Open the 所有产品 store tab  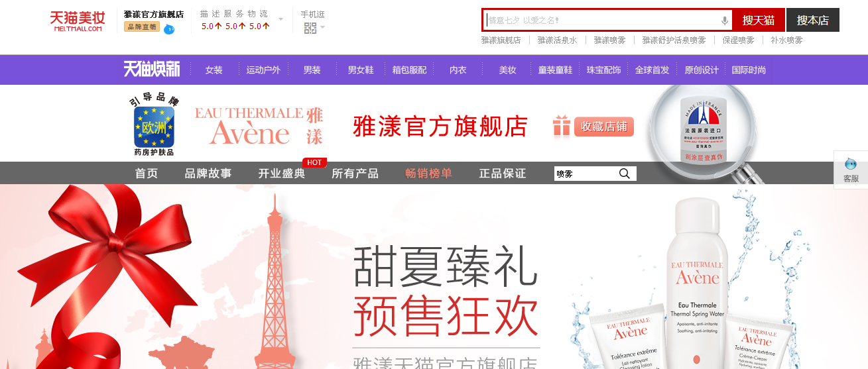tap(355, 174)
